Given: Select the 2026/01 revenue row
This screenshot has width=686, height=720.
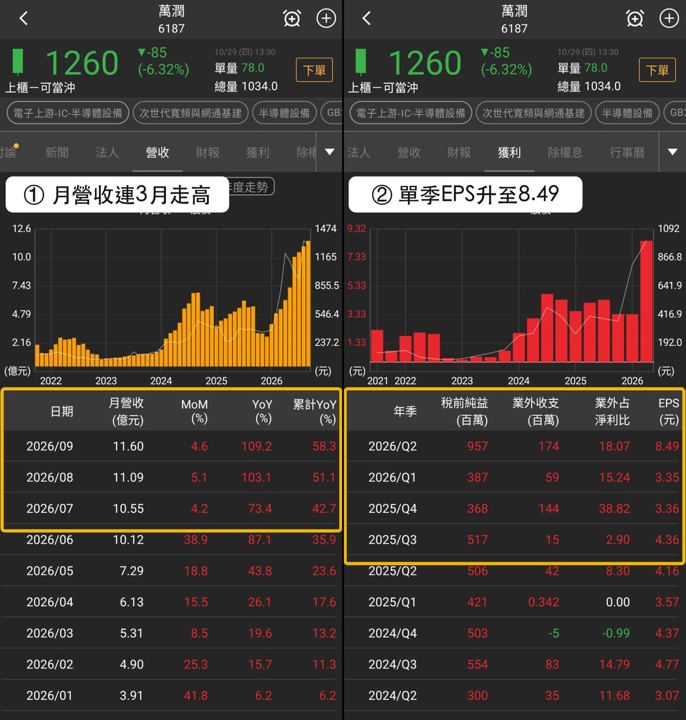Looking at the screenshot, I should tap(171, 696).
